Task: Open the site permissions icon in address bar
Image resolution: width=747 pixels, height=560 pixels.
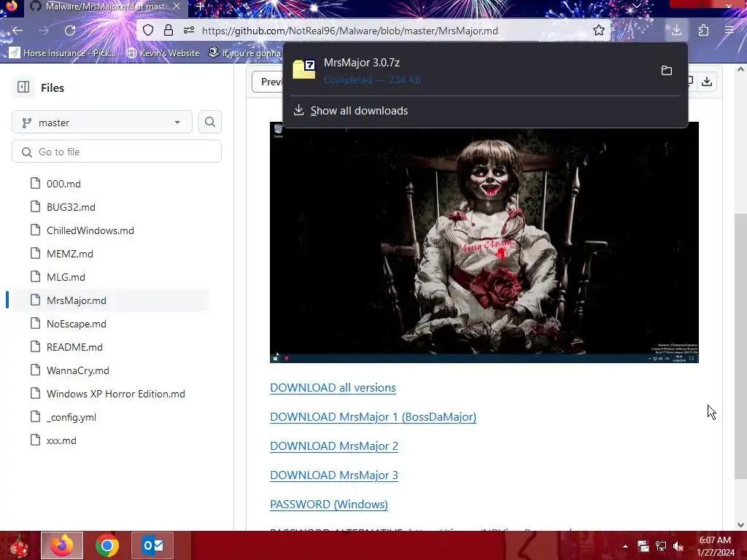Action: (189, 31)
